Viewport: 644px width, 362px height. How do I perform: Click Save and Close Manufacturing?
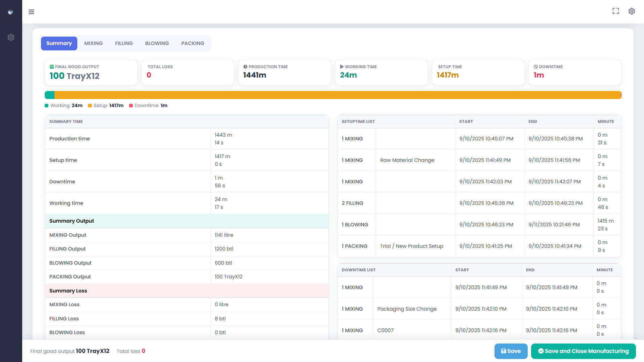click(583, 351)
